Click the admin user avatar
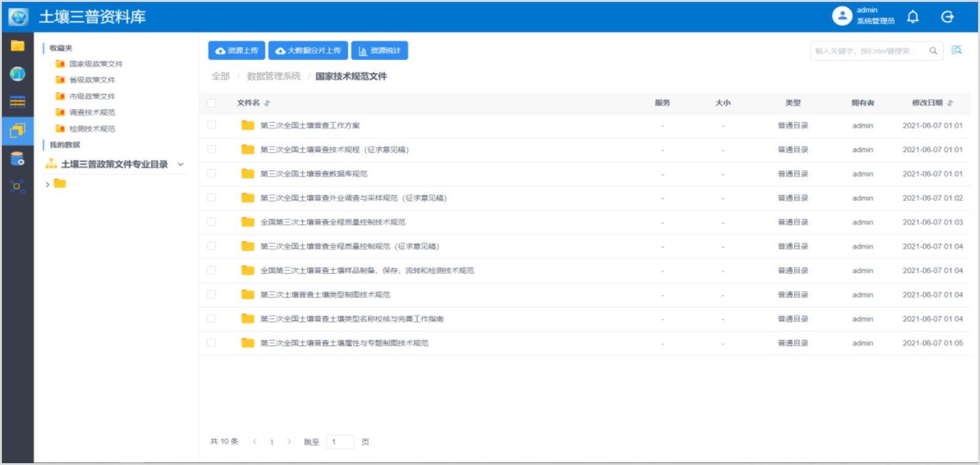The image size is (980, 465). coord(842,17)
